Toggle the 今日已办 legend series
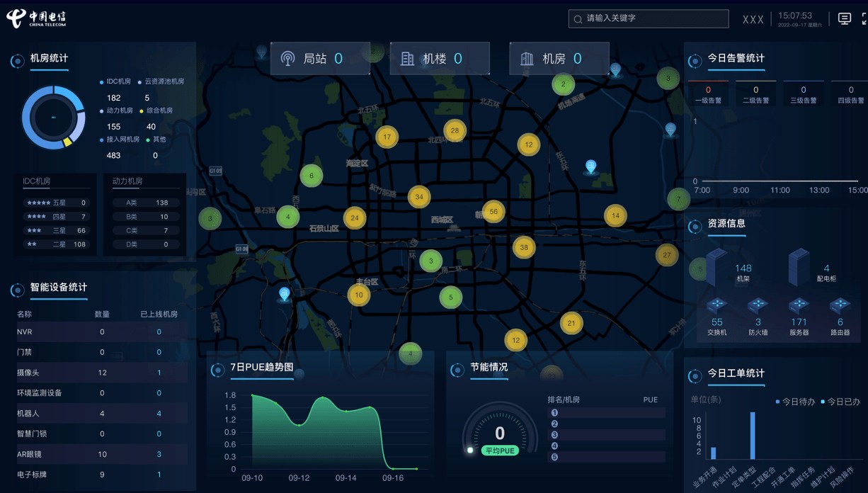 [x=840, y=402]
